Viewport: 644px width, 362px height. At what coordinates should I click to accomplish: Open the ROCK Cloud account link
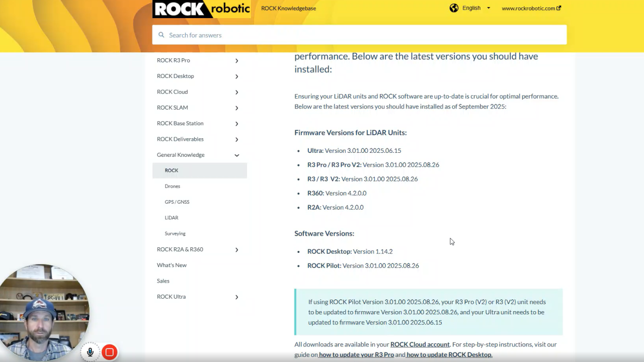point(420,344)
